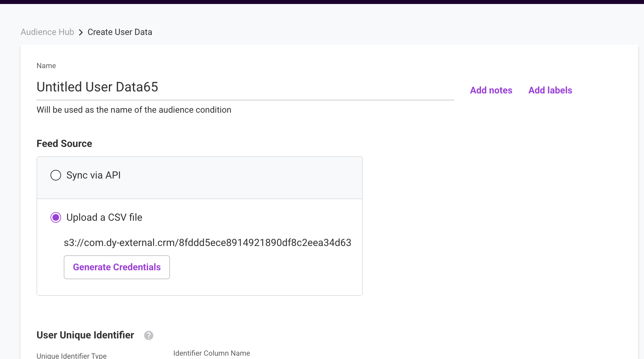
Task: Click the help question mark icon
Action: click(149, 335)
